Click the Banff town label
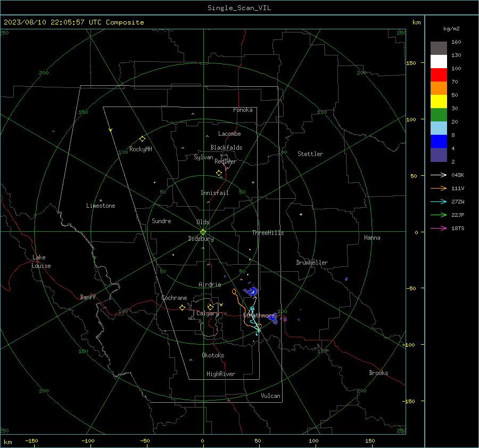Image resolution: width=479 pixels, height=448 pixels. tap(88, 297)
